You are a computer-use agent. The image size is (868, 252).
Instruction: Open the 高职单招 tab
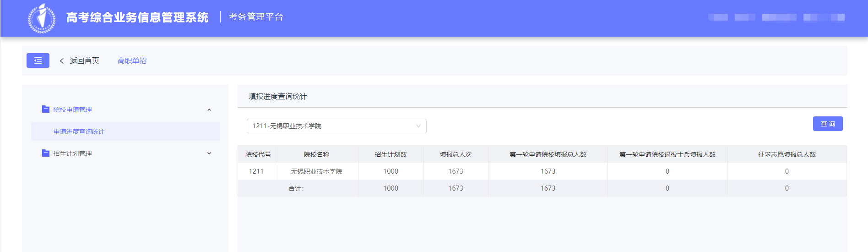(132, 61)
